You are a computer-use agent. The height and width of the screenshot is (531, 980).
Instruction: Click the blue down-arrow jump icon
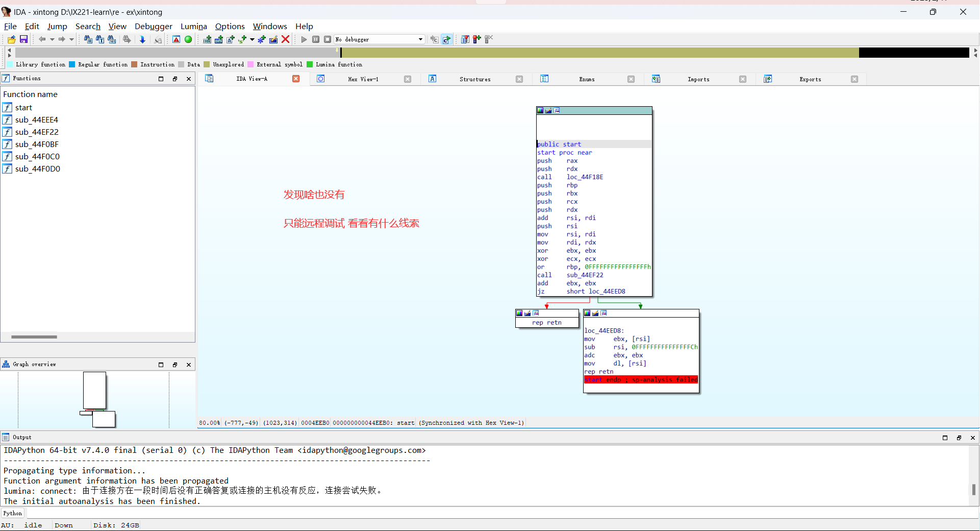coord(142,39)
